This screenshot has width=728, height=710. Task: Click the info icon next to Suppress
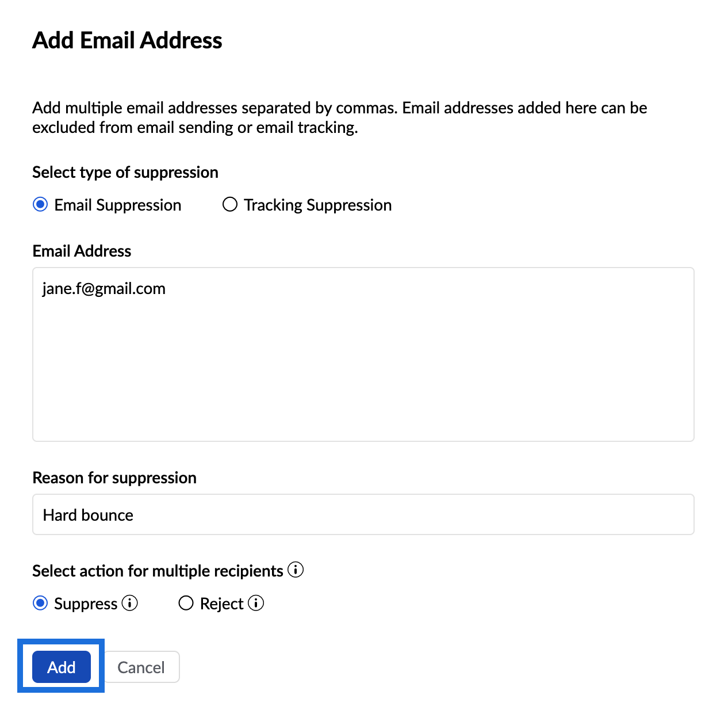[130, 603]
